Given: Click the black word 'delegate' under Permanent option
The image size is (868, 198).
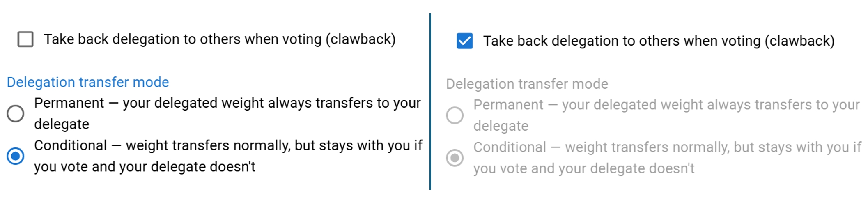Looking at the screenshot, I should coord(62,124).
